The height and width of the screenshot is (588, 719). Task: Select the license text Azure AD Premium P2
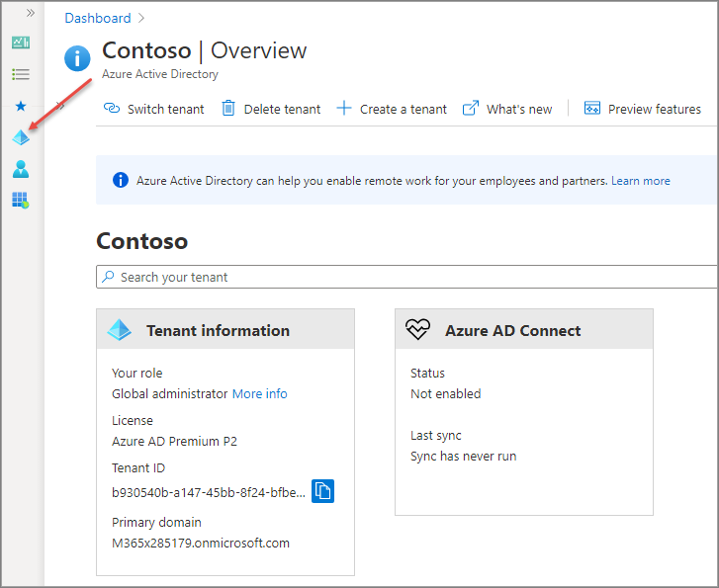click(174, 442)
